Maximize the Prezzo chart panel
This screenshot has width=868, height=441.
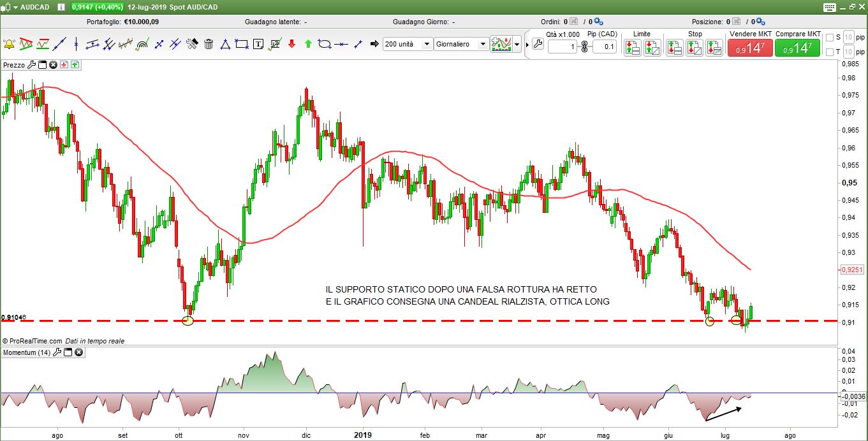pyautogui.click(x=43, y=65)
